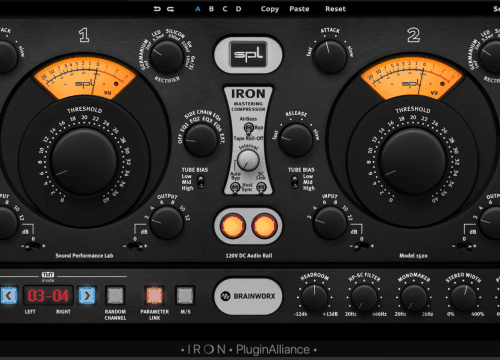Viewport: 500px width, 360px height.
Task: Toggle the SC Link switch
Action: tap(261, 187)
